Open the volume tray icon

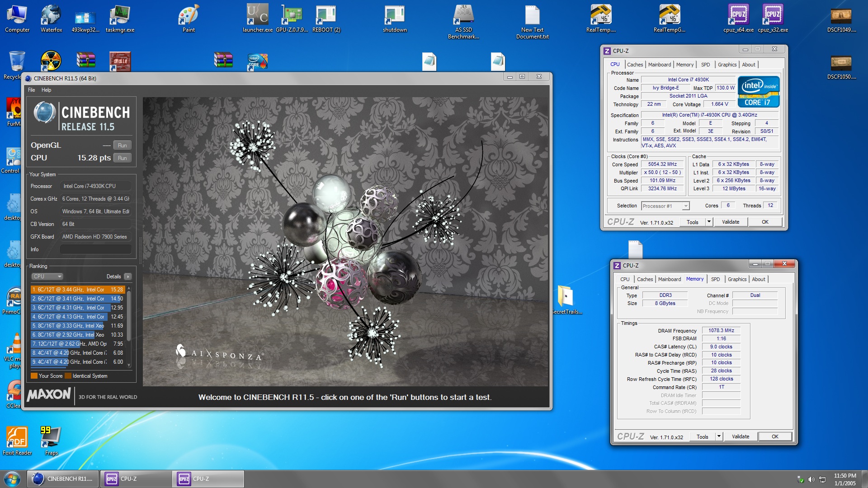coord(811,479)
